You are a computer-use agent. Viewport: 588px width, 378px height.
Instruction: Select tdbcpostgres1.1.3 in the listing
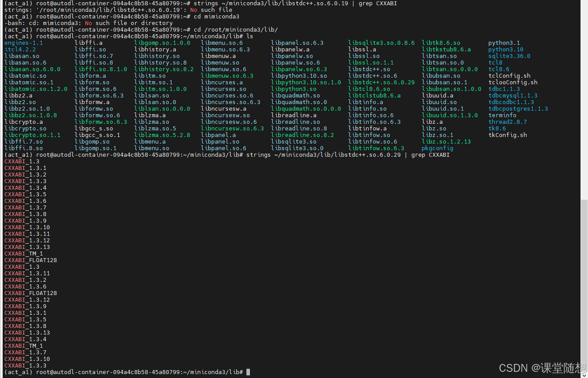point(518,109)
